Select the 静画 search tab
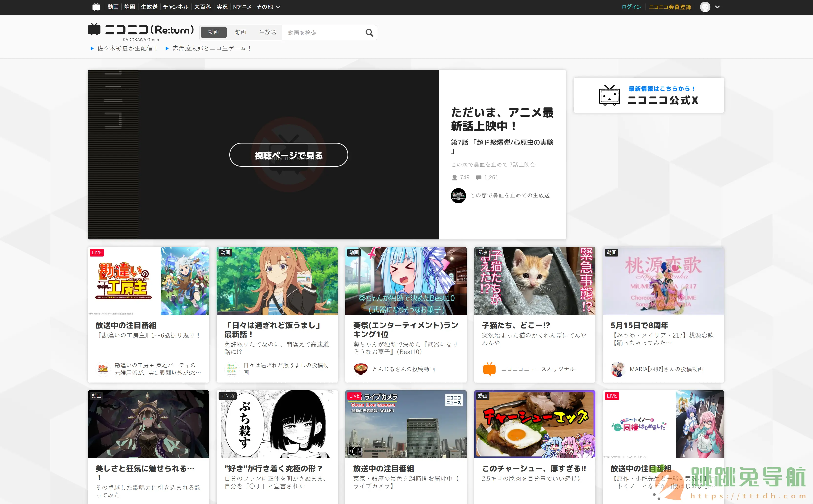Image resolution: width=813 pixels, height=504 pixels. click(241, 32)
